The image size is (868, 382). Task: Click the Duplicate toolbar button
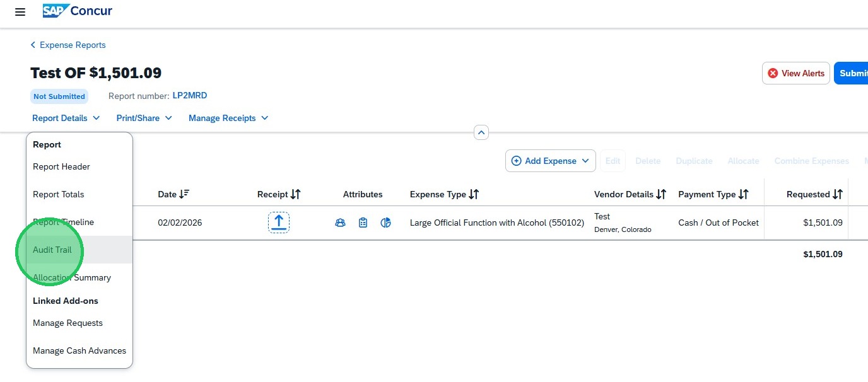(694, 161)
